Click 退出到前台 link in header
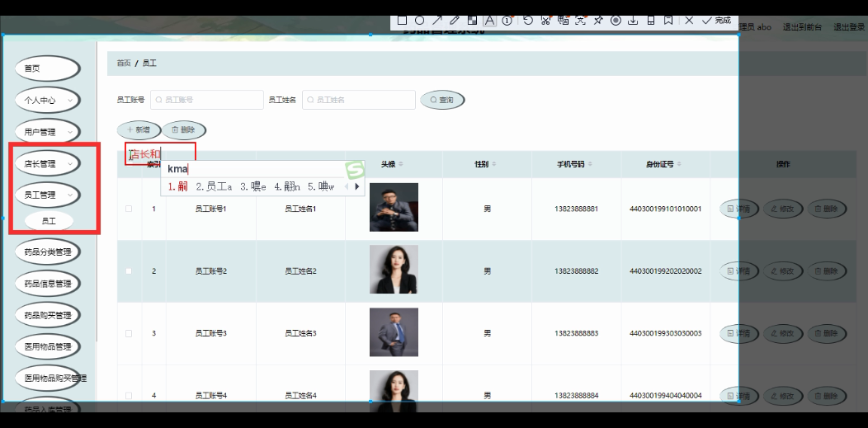This screenshot has width=868, height=428. [802, 27]
